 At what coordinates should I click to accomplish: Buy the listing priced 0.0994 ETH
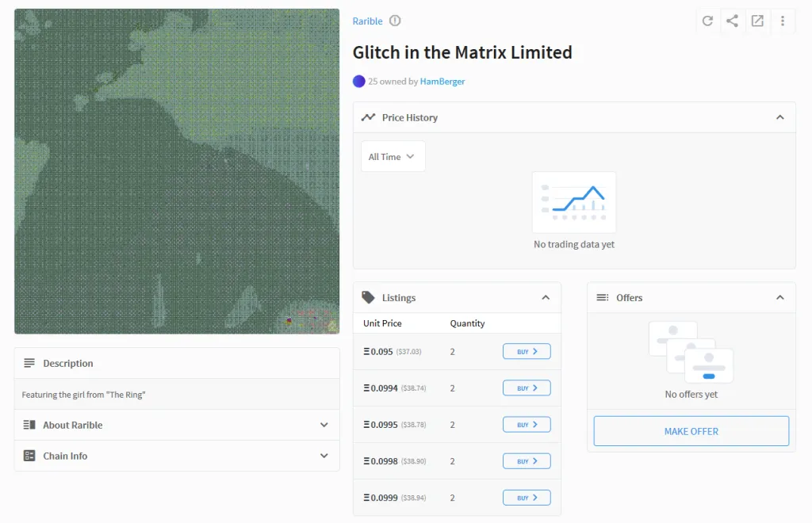(527, 388)
